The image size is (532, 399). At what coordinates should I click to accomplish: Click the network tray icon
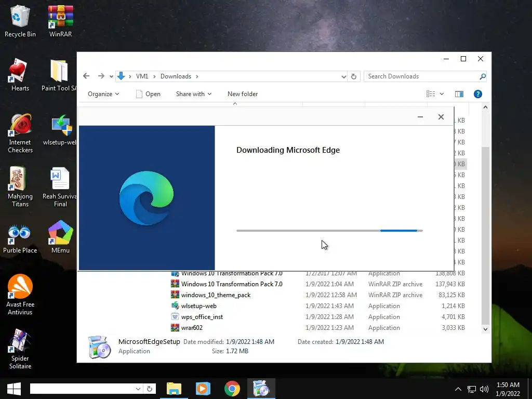point(471,389)
